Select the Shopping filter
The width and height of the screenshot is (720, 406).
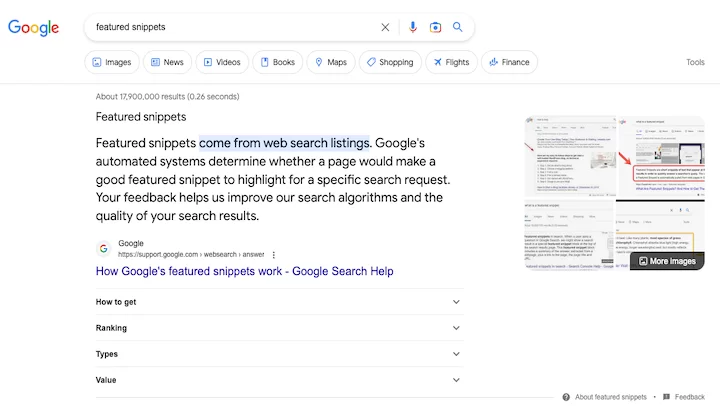390,62
